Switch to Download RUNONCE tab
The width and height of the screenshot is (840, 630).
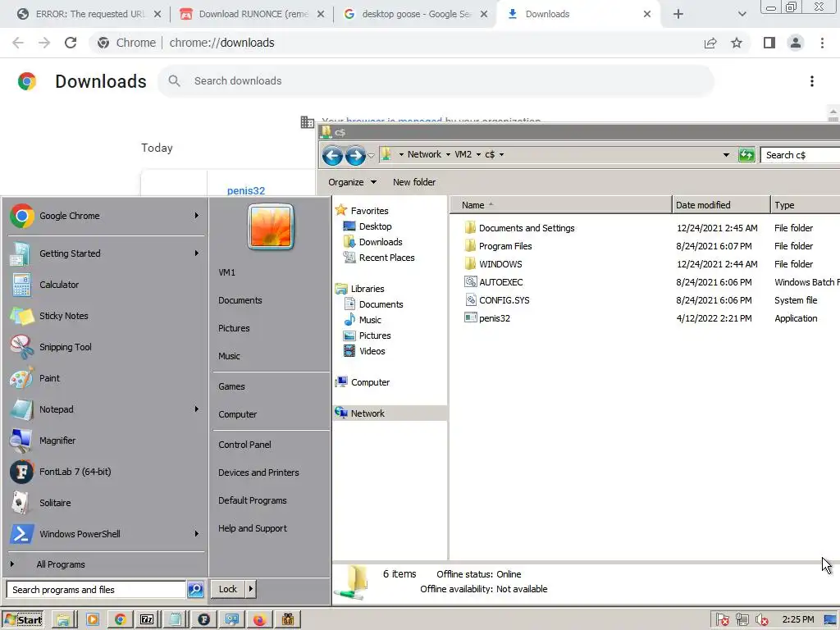[252, 14]
